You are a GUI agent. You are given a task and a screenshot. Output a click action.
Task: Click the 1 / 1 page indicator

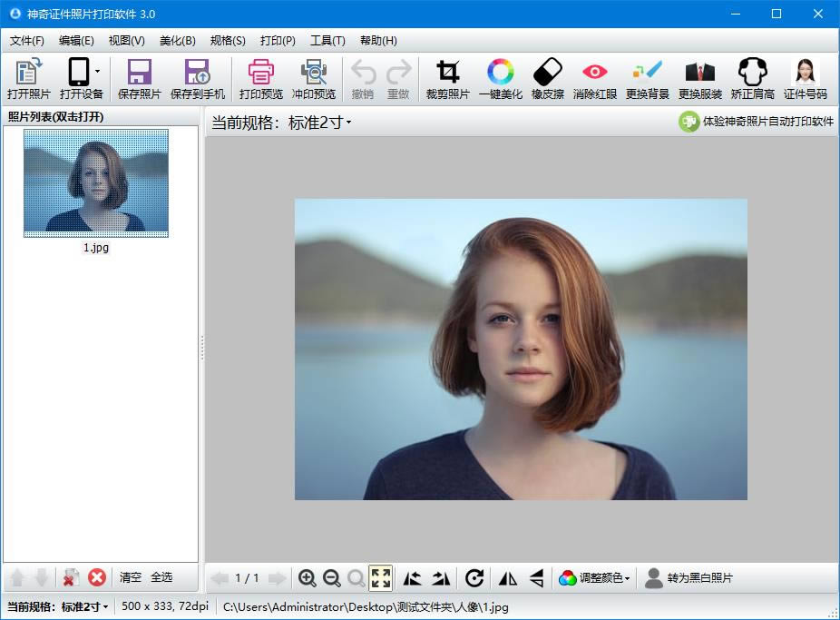(247, 578)
